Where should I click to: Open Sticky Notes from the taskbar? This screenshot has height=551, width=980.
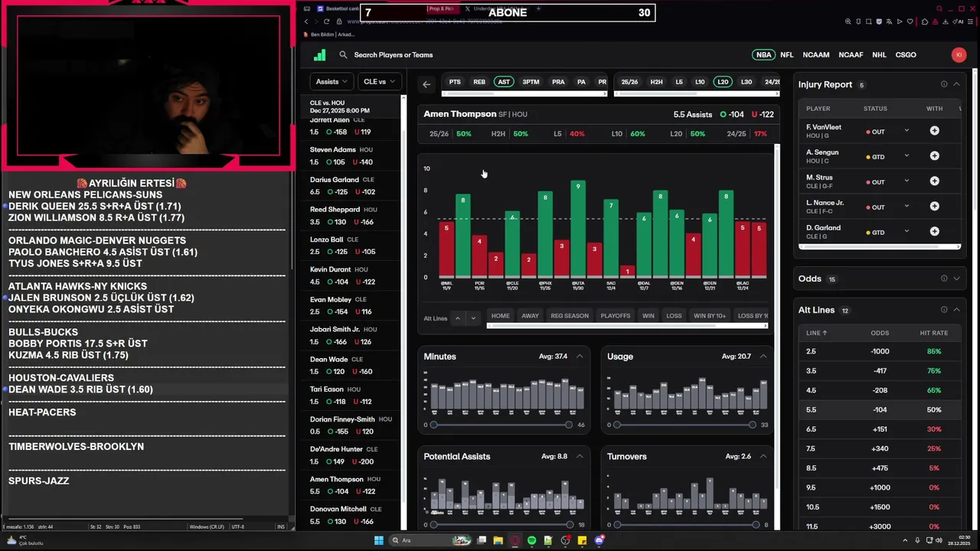tap(582, 540)
